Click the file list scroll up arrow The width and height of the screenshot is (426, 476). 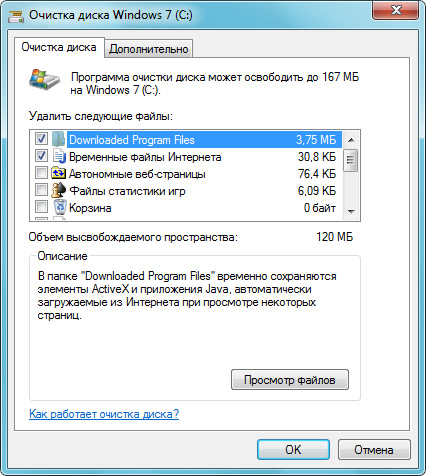351,140
